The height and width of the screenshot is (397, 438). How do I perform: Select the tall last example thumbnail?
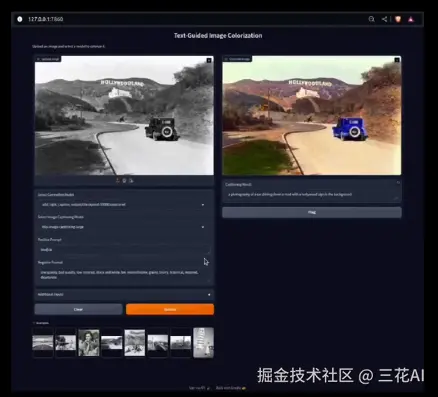point(203,342)
